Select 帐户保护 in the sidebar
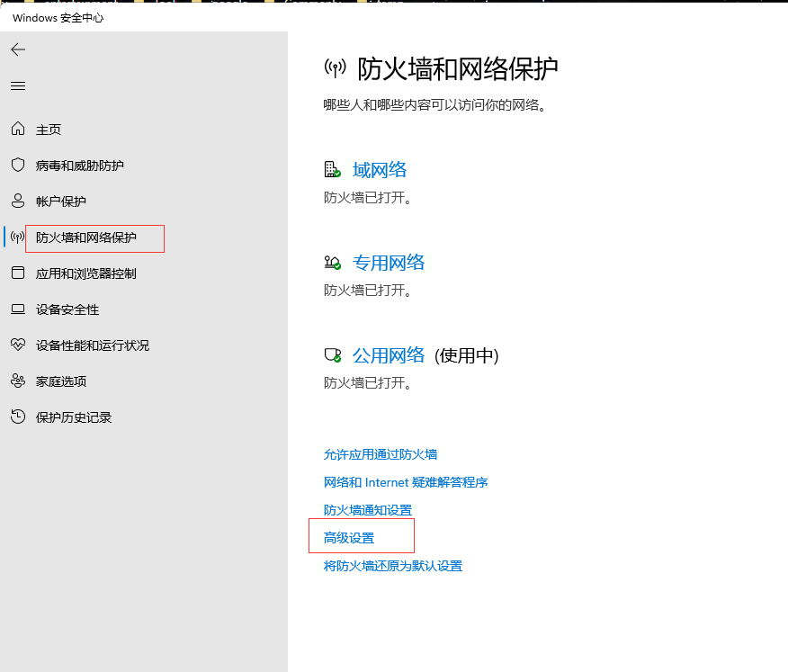Screen dimensions: 788x672 tap(61, 202)
